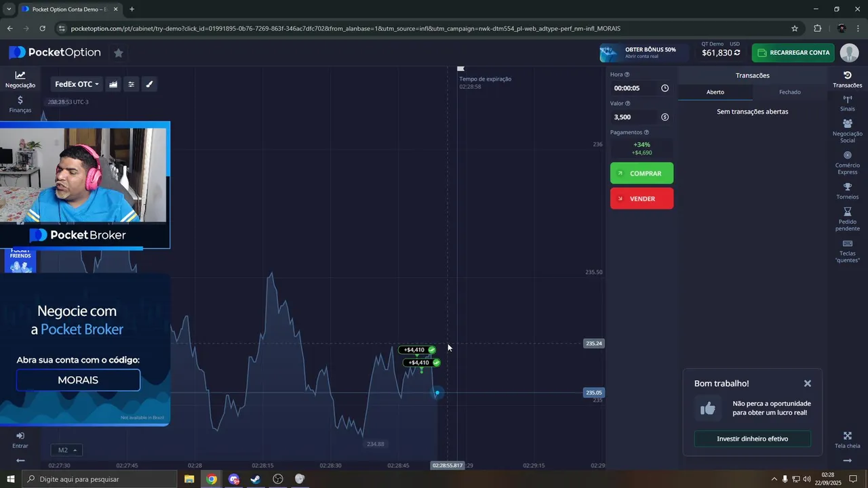Click the Windows taskbar search box

99,479
